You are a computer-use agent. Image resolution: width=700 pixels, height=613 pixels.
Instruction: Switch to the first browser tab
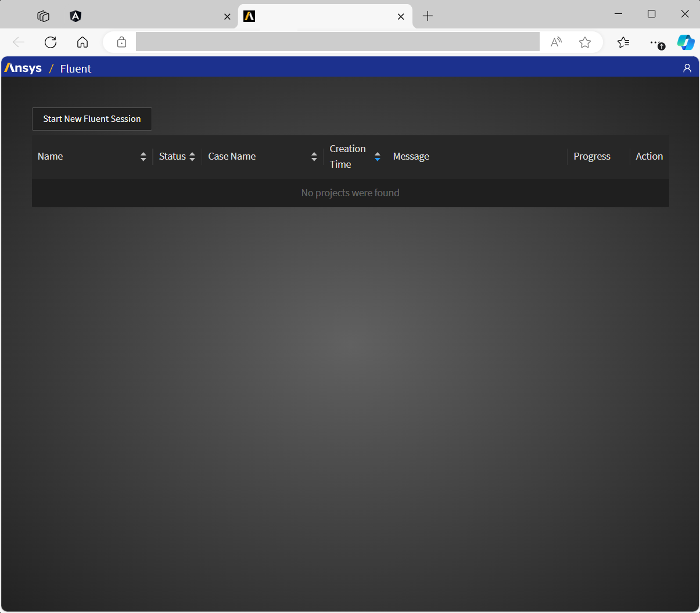(145, 16)
